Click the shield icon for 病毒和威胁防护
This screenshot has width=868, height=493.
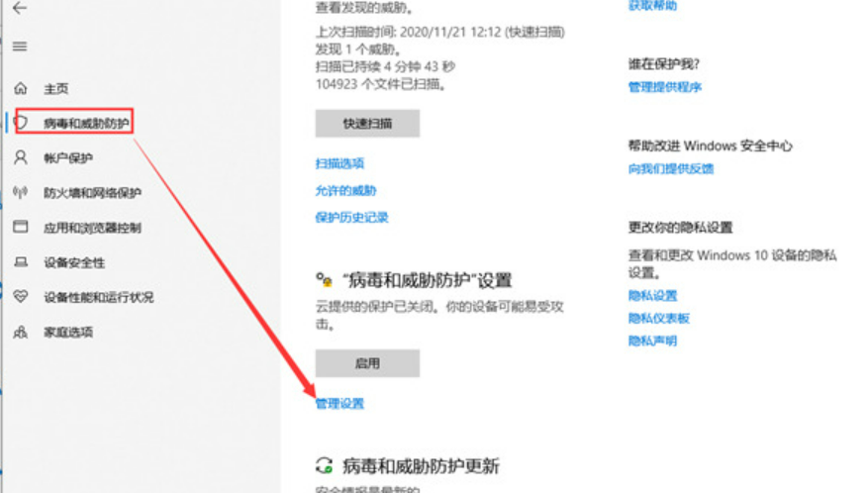22,123
